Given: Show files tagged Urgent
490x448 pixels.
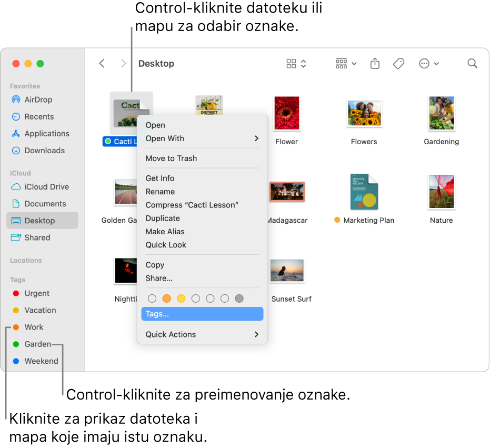Looking at the screenshot, I should click(42, 293).
